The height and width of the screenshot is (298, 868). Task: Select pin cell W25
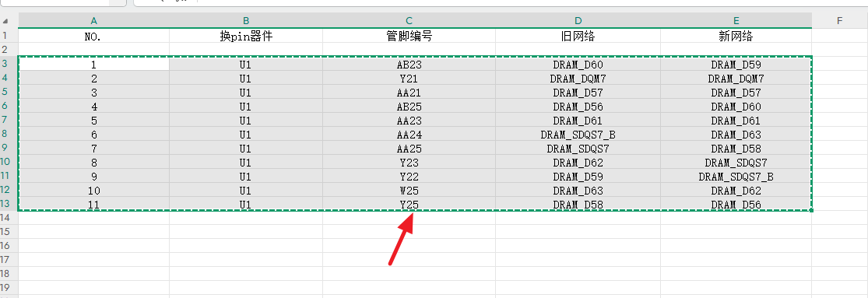pos(409,191)
